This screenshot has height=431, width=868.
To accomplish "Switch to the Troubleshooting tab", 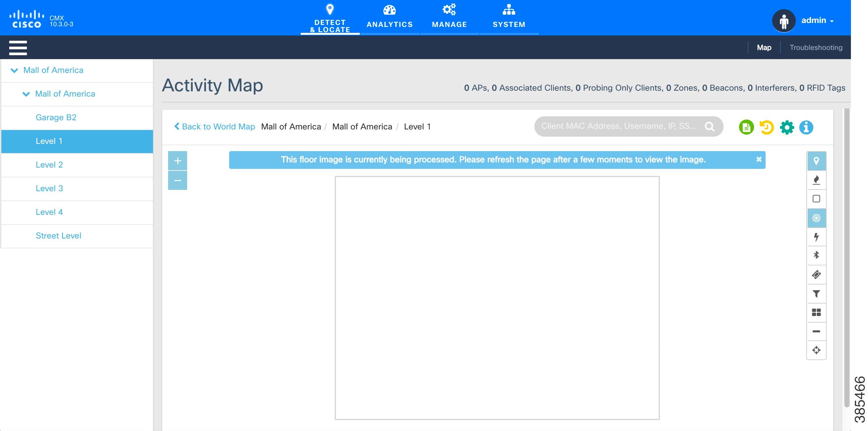I will click(x=816, y=47).
